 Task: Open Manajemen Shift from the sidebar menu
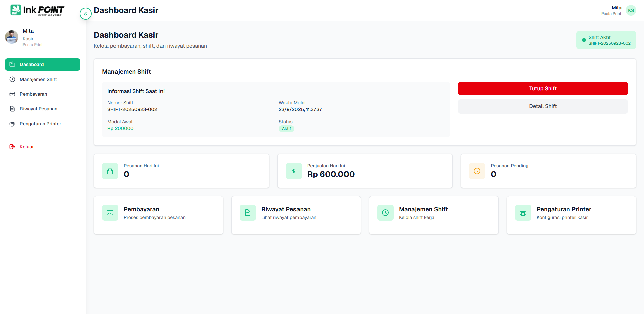coord(38,79)
